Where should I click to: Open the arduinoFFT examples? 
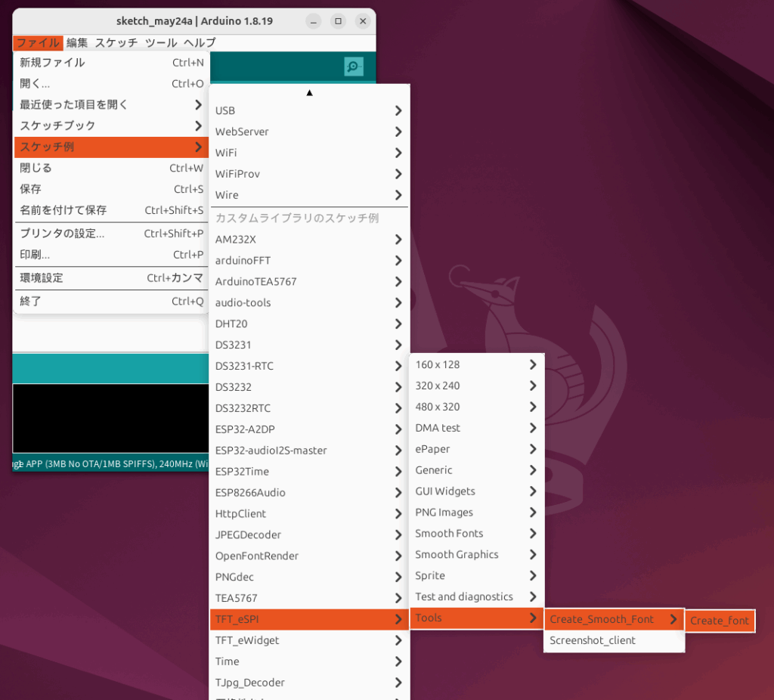pyautogui.click(x=309, y=261)
